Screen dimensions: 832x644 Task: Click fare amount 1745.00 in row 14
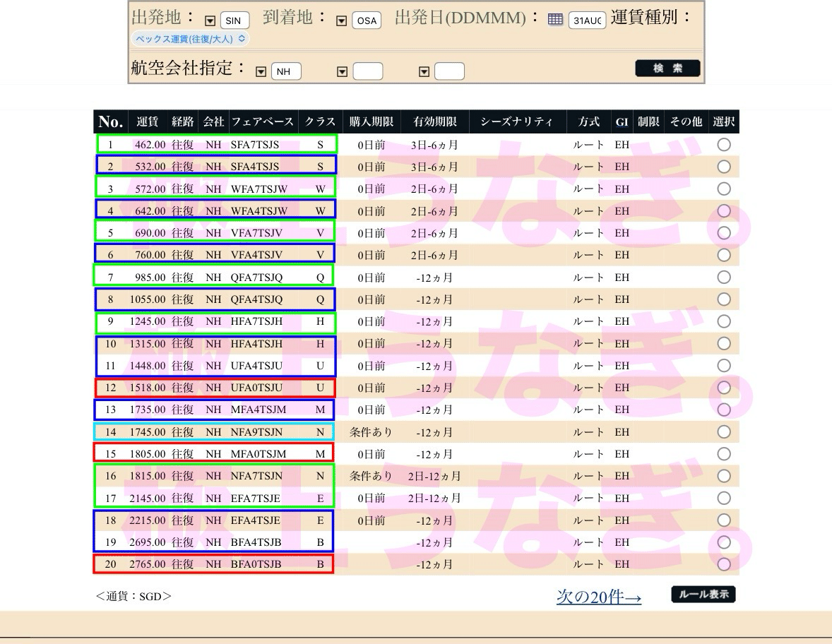(x=148, y=432)
